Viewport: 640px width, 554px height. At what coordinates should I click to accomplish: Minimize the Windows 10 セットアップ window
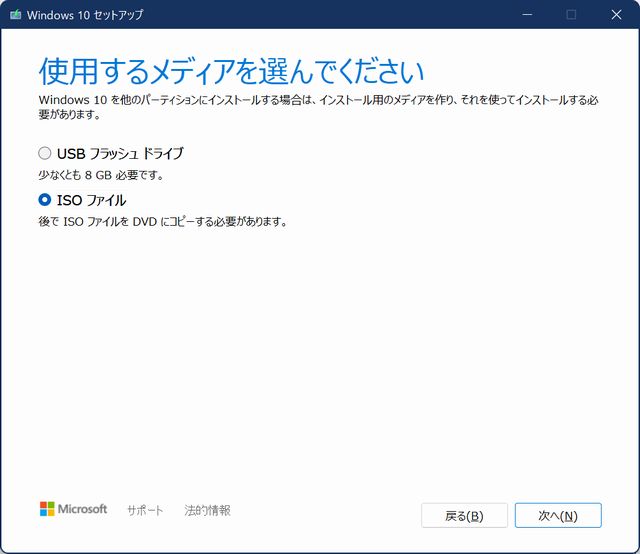pos(527,15)
